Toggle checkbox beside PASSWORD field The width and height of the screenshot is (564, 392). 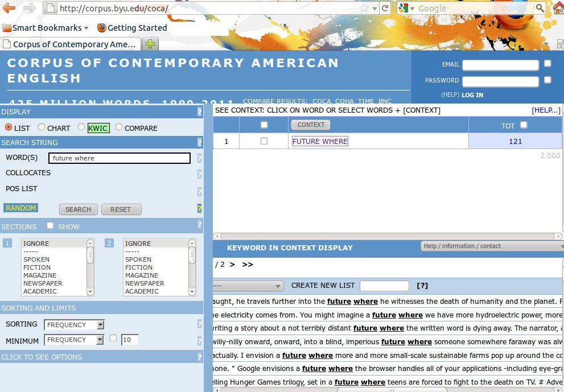tap(547, 80)
